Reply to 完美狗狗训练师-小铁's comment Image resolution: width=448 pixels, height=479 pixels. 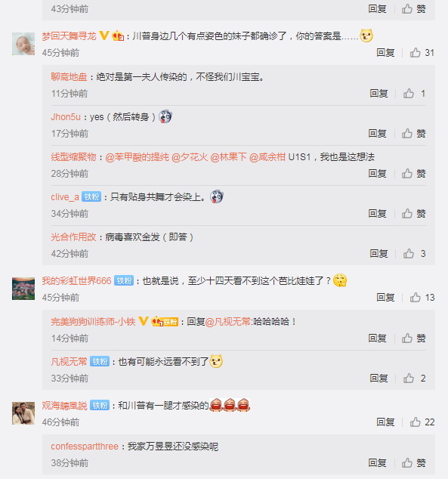tap(377, 338)
